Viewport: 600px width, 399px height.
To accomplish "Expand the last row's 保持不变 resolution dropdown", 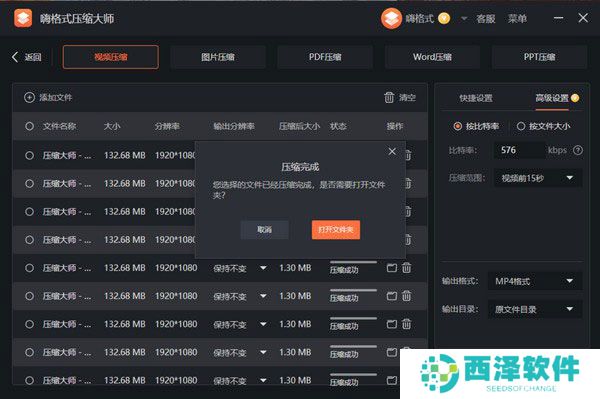I will point(263,380).
